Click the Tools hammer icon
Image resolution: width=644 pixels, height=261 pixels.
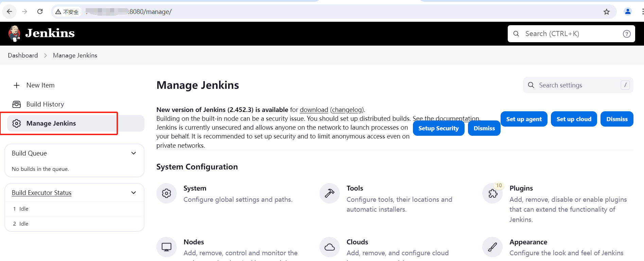(330, 193)
